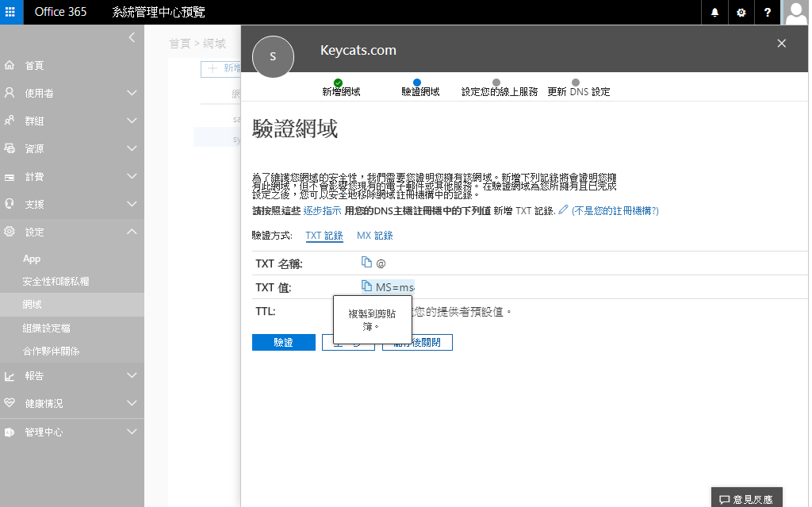This screenshot has width=812, height=507.
Task: Open settings gear in top bar
Action: 741,12
